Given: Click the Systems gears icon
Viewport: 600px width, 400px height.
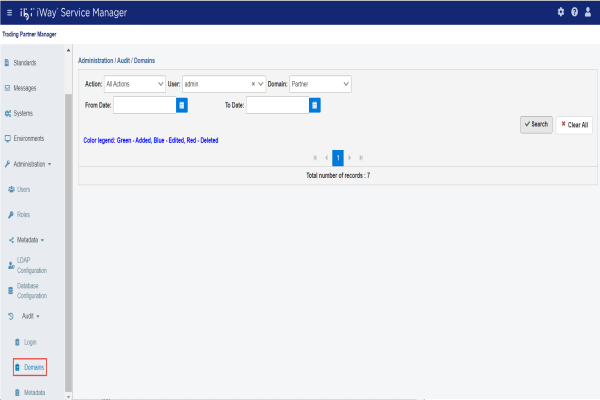Looking at the screenshot, I should (8, 113).
